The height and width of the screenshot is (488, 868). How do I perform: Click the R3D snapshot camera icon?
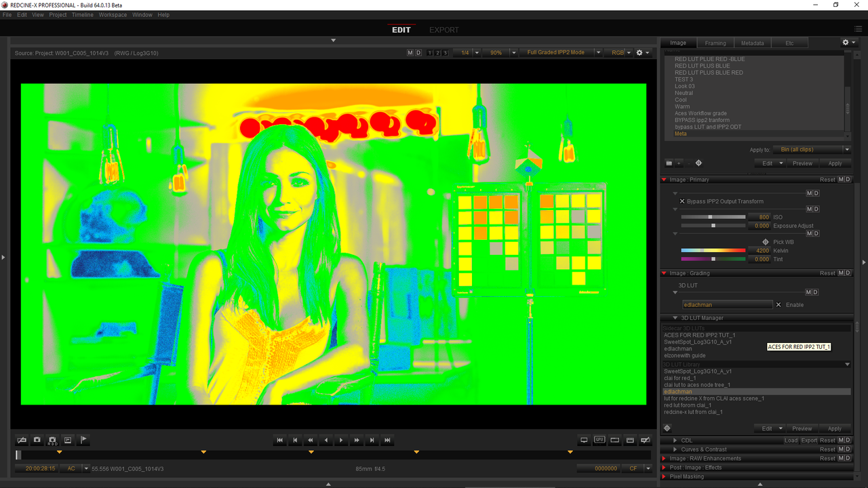[52, 440]
